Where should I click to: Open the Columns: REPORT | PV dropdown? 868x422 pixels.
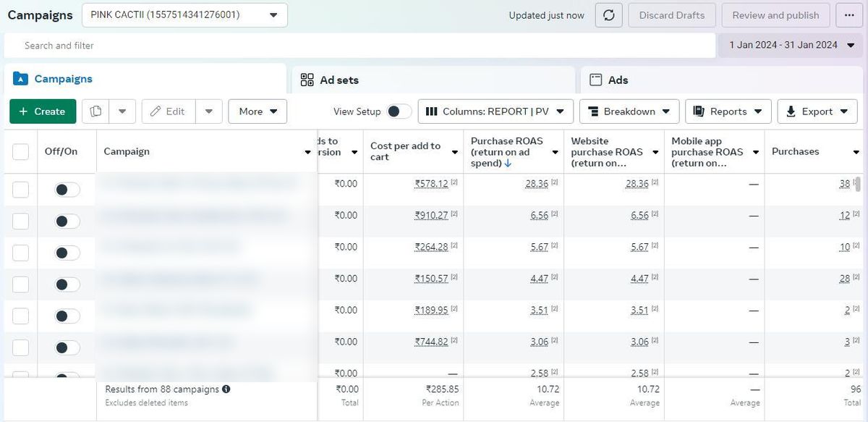point(495,111)
